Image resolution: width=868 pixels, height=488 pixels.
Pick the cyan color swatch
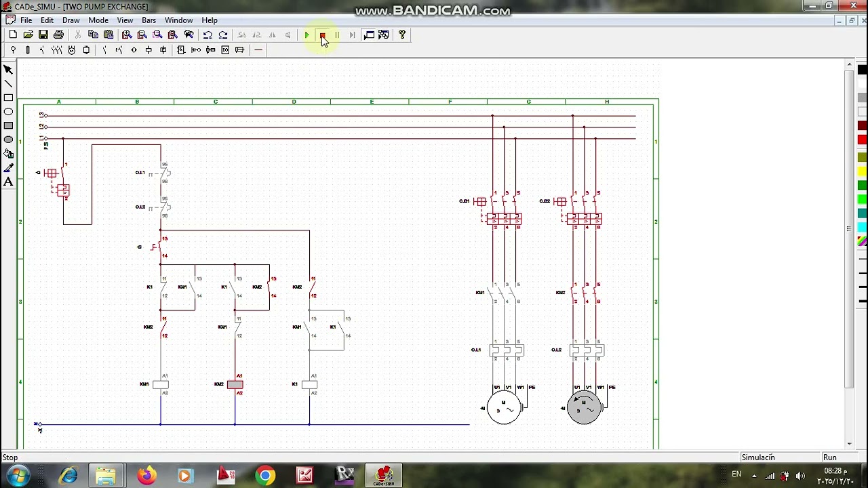tap(863, 227)
